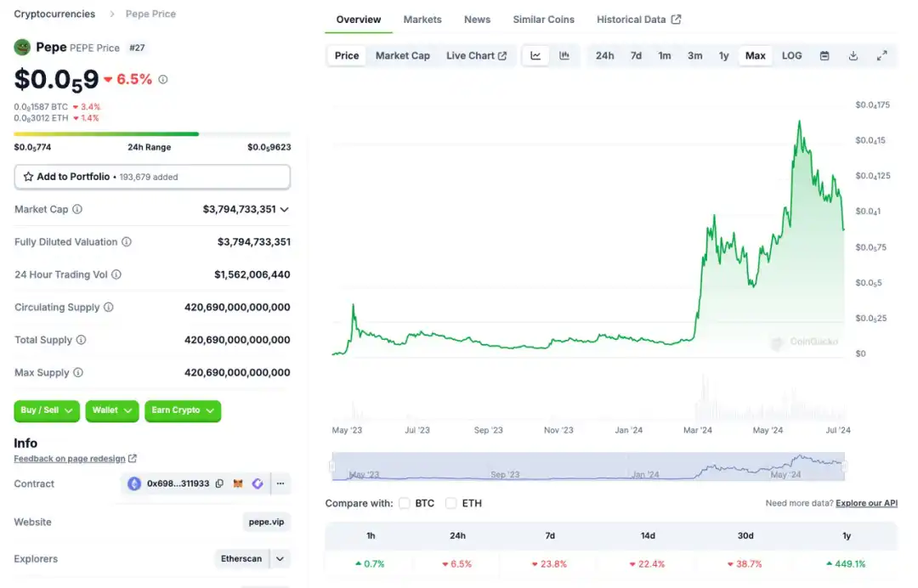
Task: Add token to MetaMask via fox icon
Action: point(239,483)
